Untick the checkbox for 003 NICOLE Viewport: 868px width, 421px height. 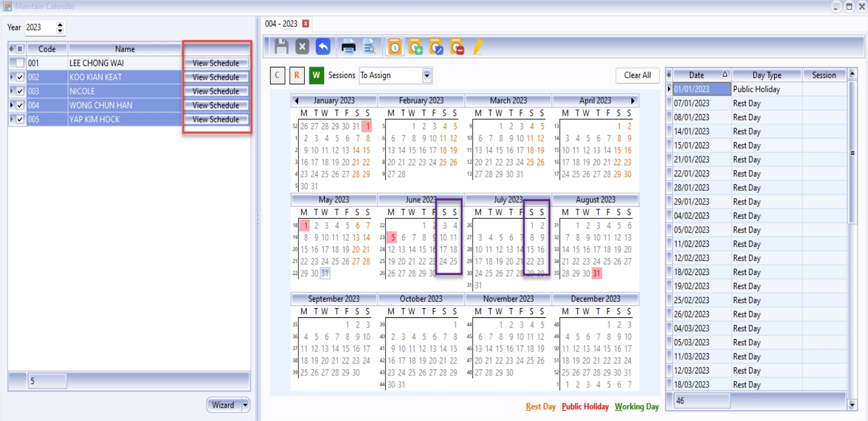(20, 92)
